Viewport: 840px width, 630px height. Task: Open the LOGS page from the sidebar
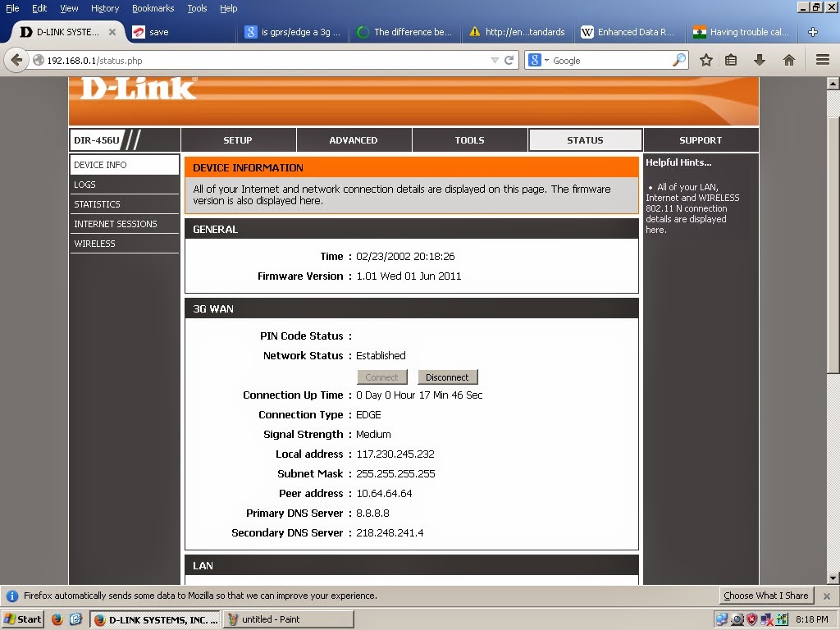(x=84, y=185)
